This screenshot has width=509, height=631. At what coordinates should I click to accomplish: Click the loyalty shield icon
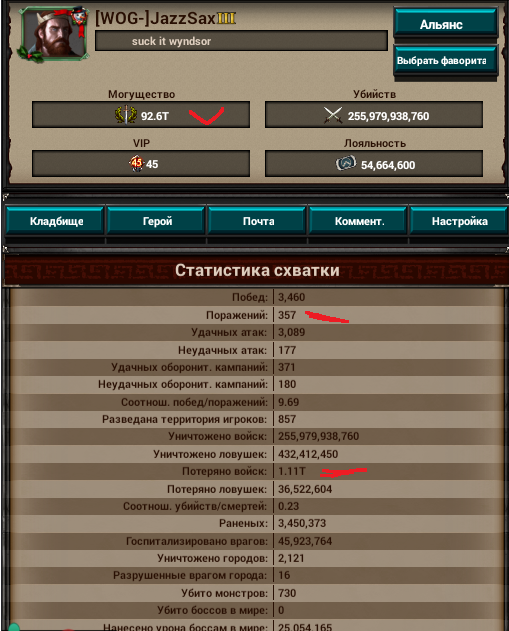346,164
